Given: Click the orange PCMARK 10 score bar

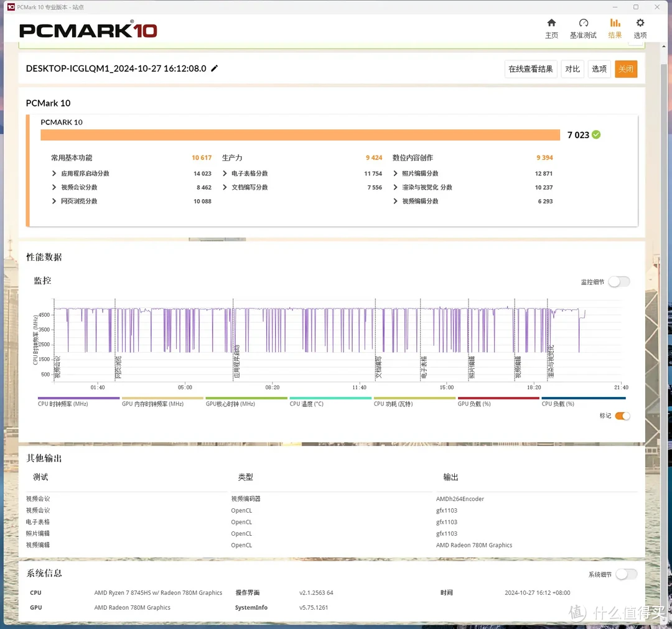Looking at the screenshot, I should click(x=300, y=135).
